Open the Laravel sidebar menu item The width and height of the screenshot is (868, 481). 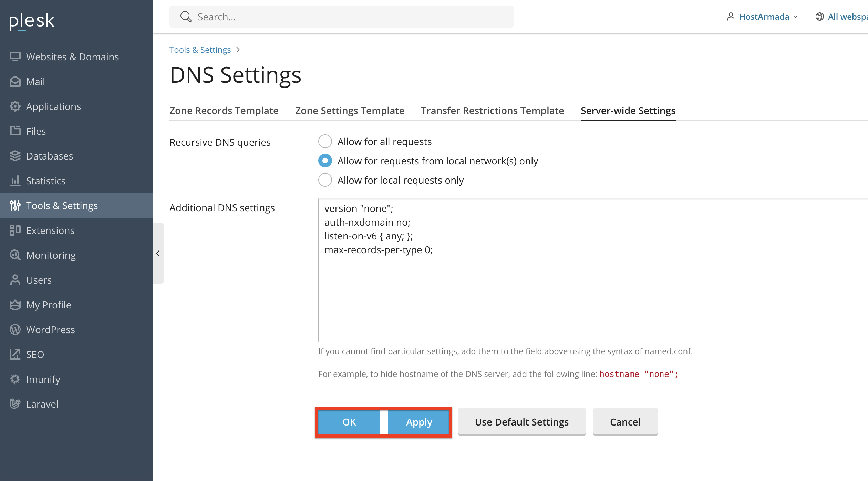76,404
